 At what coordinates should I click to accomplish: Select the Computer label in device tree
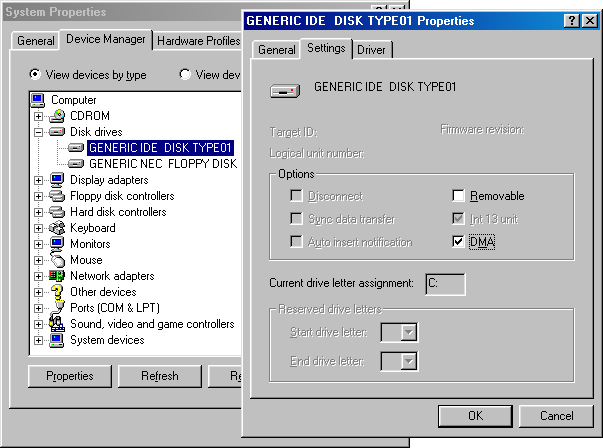[x=73, y=100]
